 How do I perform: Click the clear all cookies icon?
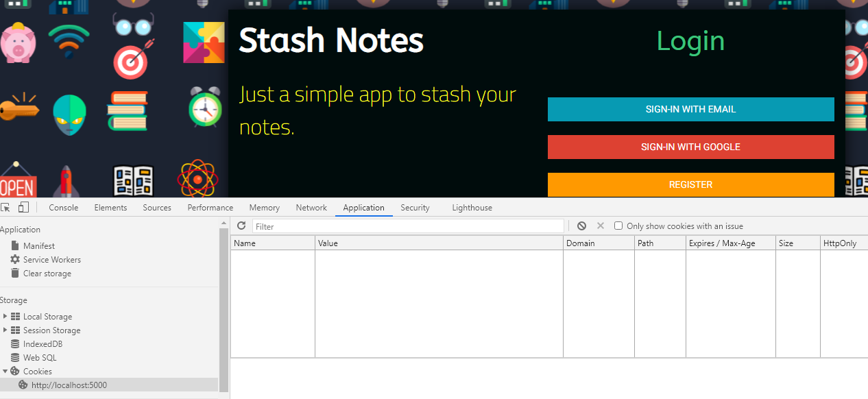(x=581, y=226)
